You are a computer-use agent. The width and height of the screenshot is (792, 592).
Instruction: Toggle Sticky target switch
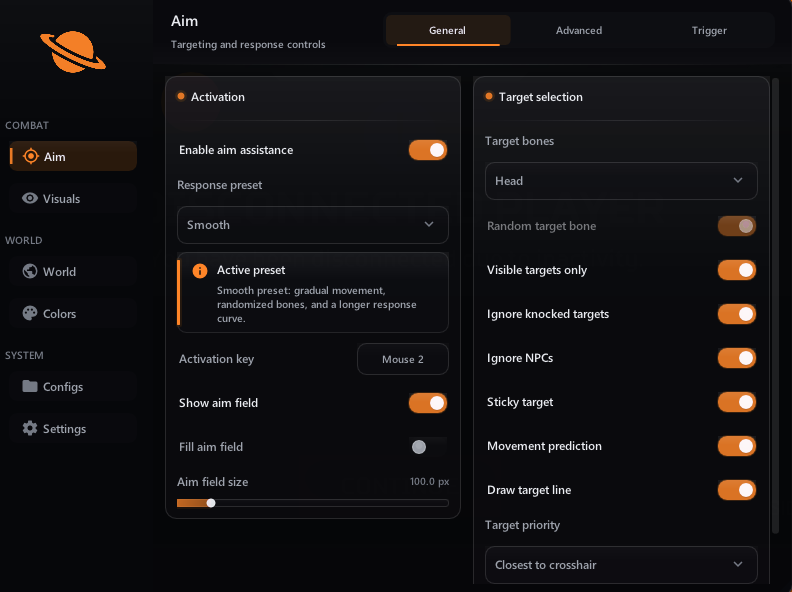pos(737,402)
